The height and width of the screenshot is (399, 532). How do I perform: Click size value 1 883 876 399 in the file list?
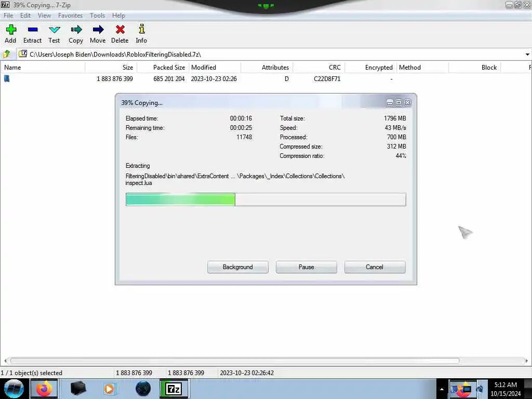tap(115, 79)
